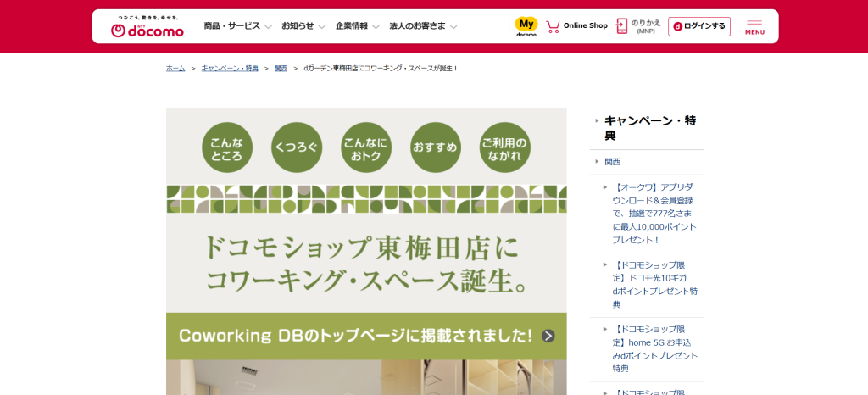
Task: Open キャンペーン・特典 breadcrumb link
Action: [x=230, y=68]
